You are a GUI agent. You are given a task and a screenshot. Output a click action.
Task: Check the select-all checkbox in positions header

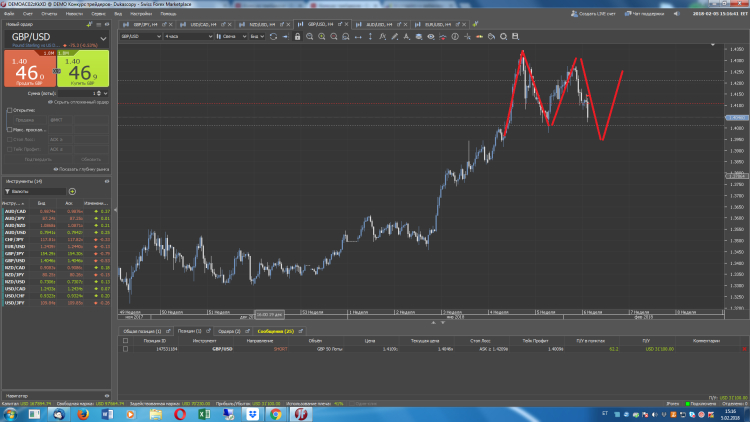tap(125, 341)
